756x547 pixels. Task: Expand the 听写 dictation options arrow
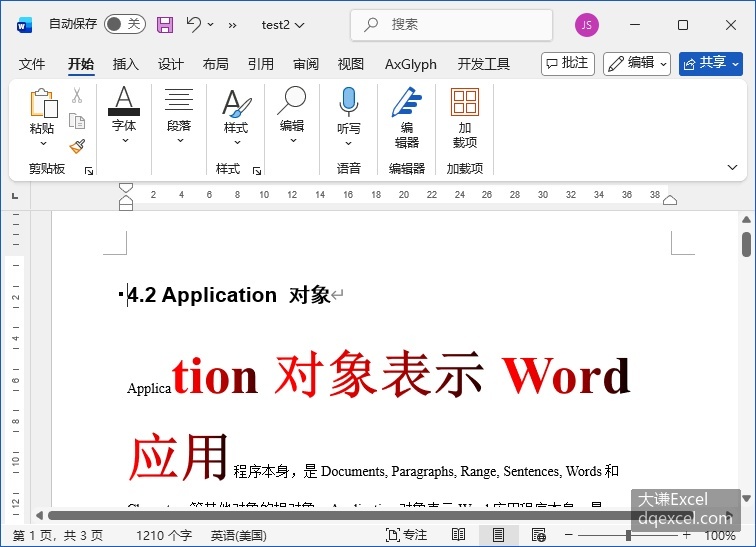[x=349, y=143]
